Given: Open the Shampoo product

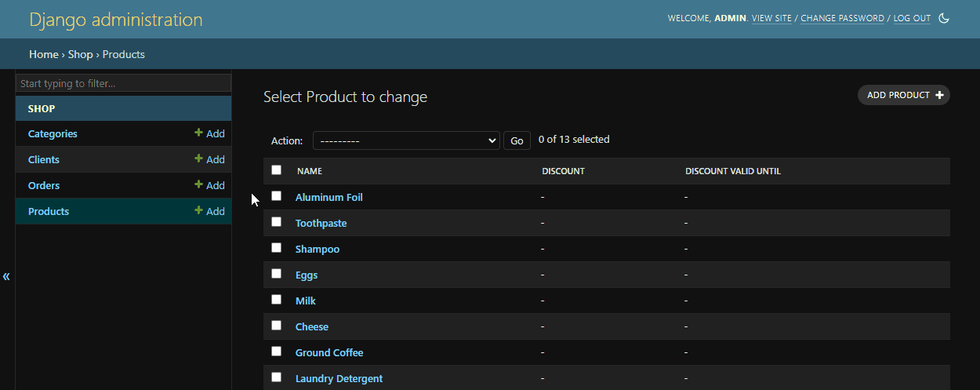Looking at the screenshot, I should click(x=318, y=249).
